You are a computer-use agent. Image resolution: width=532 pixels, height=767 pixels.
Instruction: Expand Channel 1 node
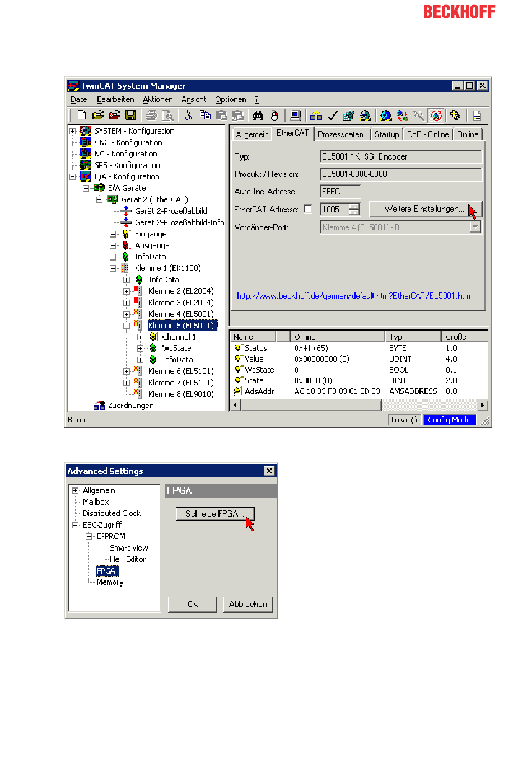click(140, 337)
